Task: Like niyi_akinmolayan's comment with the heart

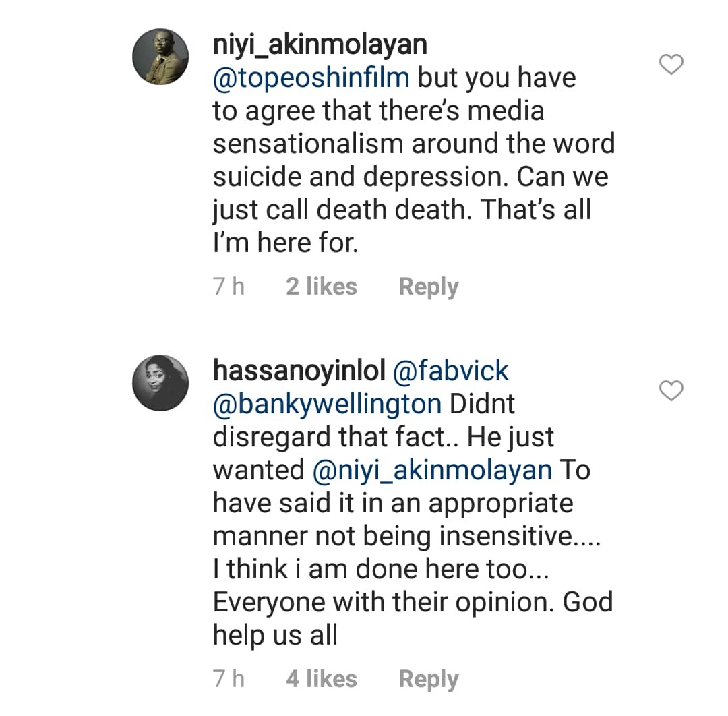Action: [670, 65]
